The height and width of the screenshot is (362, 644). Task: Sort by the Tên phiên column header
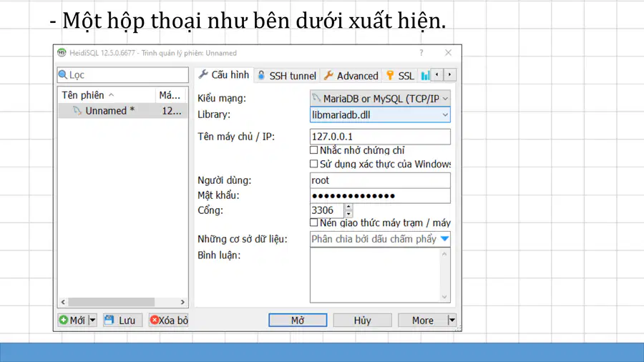(x=107, y=95)
